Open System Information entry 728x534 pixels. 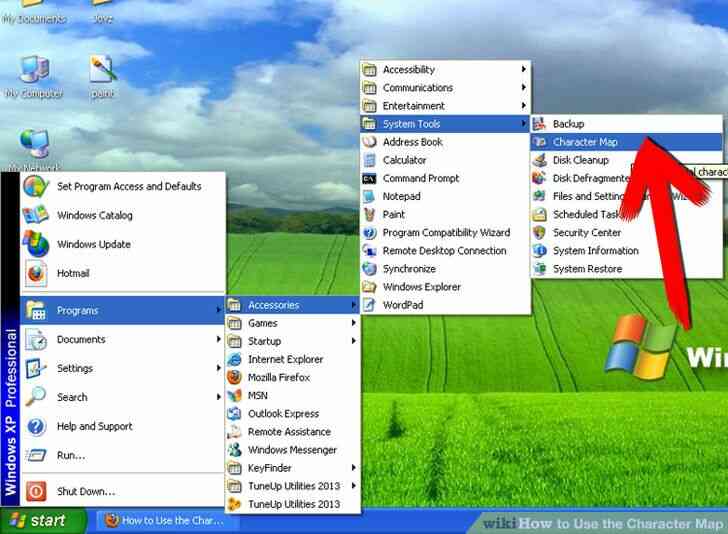pyautogui.click(x=626, y=251)
